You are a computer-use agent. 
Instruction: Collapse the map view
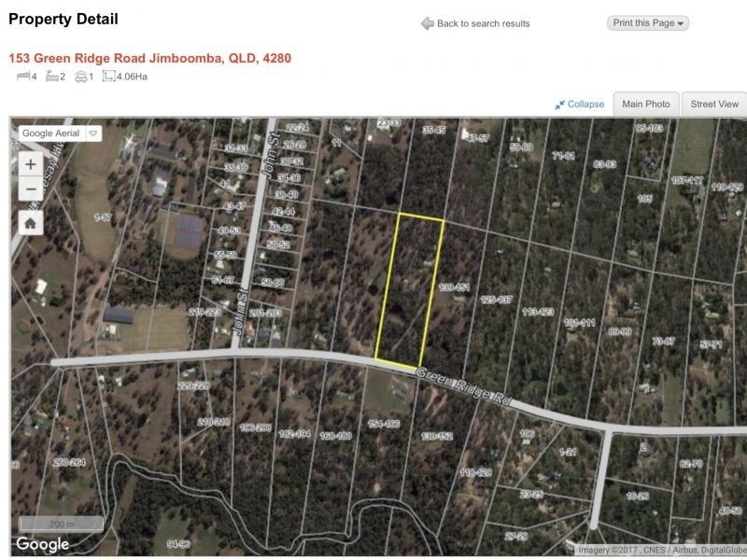(x=585, y=105)
